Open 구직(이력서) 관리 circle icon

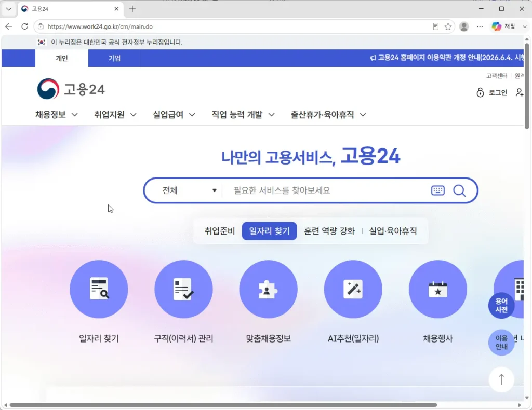(x=183, y=289)
